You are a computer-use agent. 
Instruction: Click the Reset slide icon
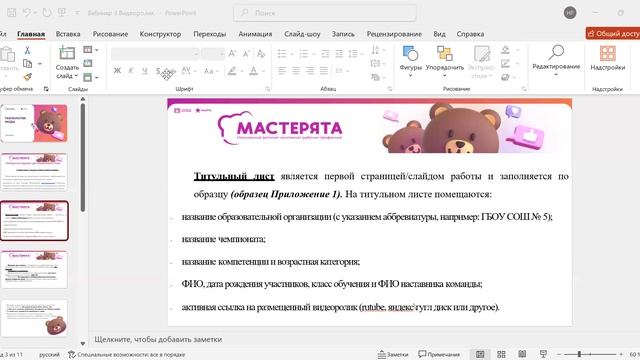(x=88, y=63)
